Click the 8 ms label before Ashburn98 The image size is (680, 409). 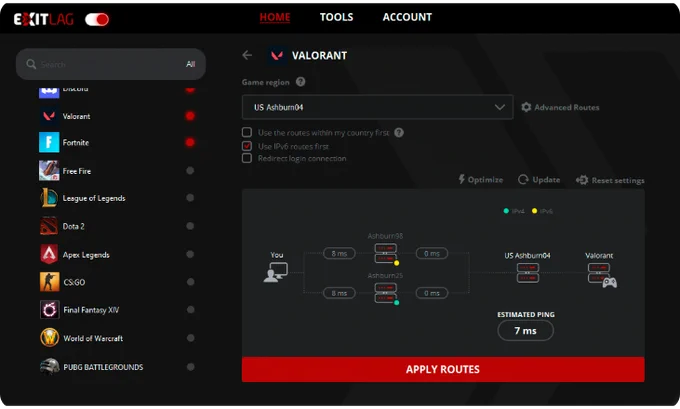click(x=339, y=253)
